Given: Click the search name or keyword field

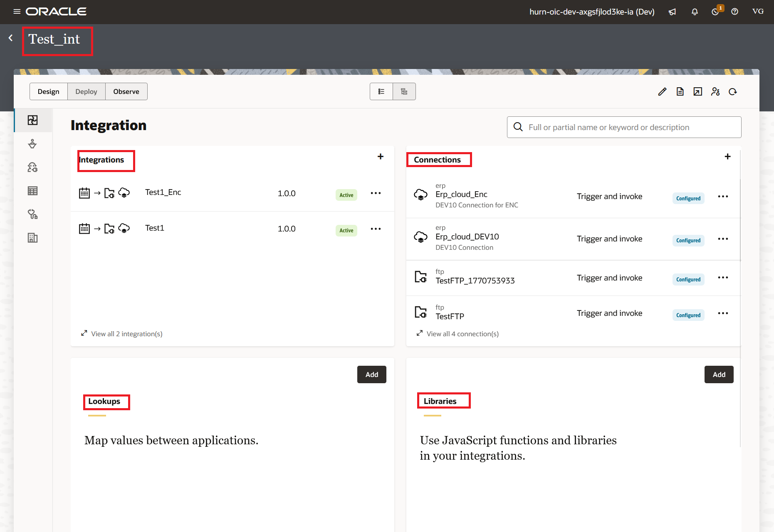Looking at the screenshot, I should click(x=624, y=127).
